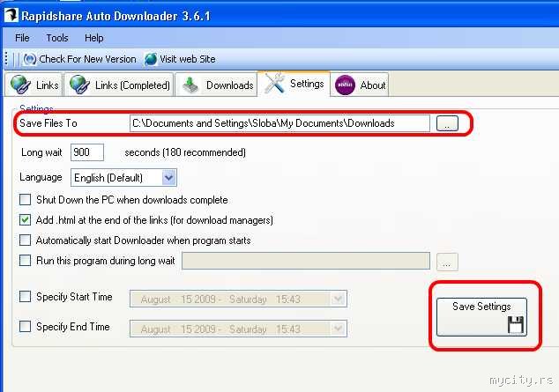Click the Long wait seconds field

87,152
